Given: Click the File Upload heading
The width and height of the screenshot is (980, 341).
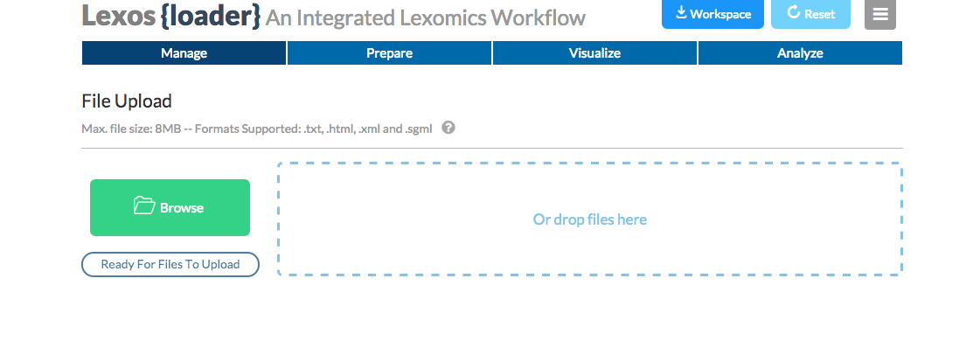Looking at the screenshot, I should coord(127,101).
